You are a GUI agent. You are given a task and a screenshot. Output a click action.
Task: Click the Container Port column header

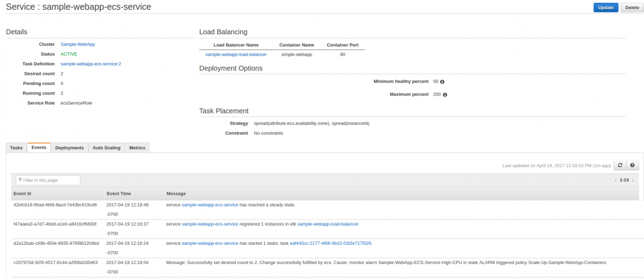(x=343, y=45)
